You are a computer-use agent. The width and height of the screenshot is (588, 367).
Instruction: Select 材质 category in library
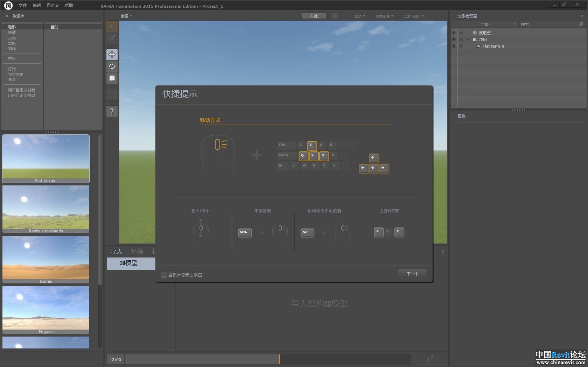12,58
